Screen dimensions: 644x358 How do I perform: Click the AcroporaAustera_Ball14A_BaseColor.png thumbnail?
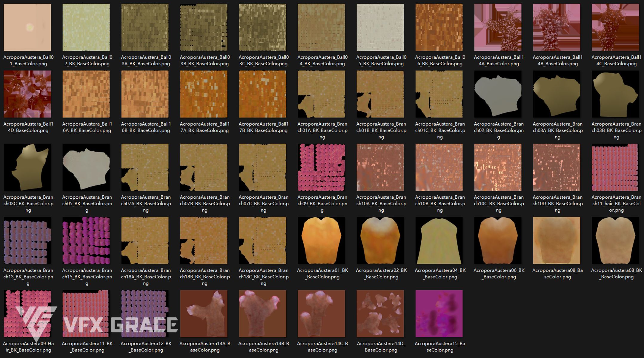pos(498,27)
